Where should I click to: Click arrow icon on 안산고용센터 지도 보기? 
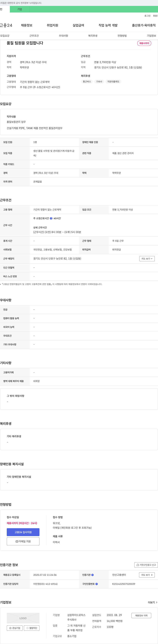(152, 575)
